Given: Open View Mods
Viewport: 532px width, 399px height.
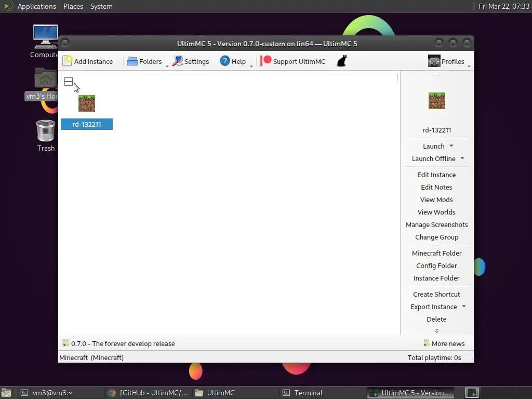Looking at the screenshot, I should [436, 200].
